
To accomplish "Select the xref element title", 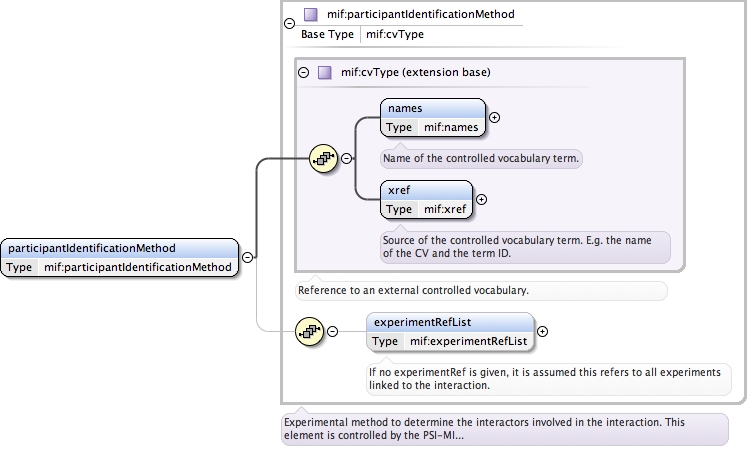I will tap(399, 189).
